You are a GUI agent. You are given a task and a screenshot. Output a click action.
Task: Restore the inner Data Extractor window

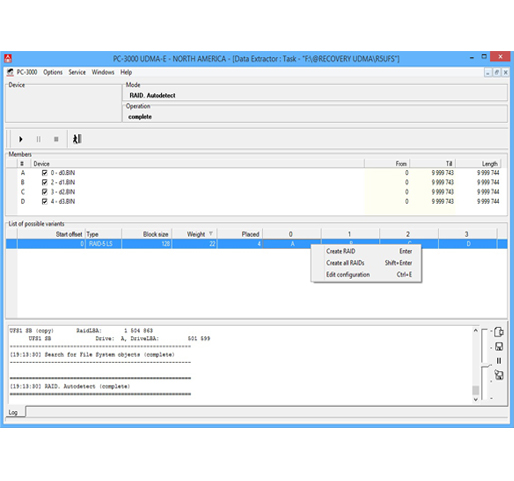(x=497, y=72)
